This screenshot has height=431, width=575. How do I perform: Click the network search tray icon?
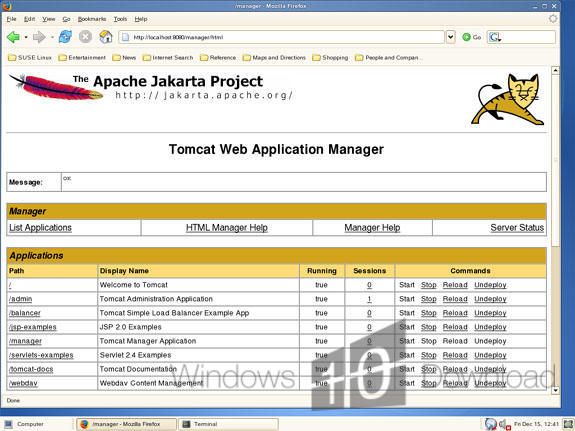491,424
